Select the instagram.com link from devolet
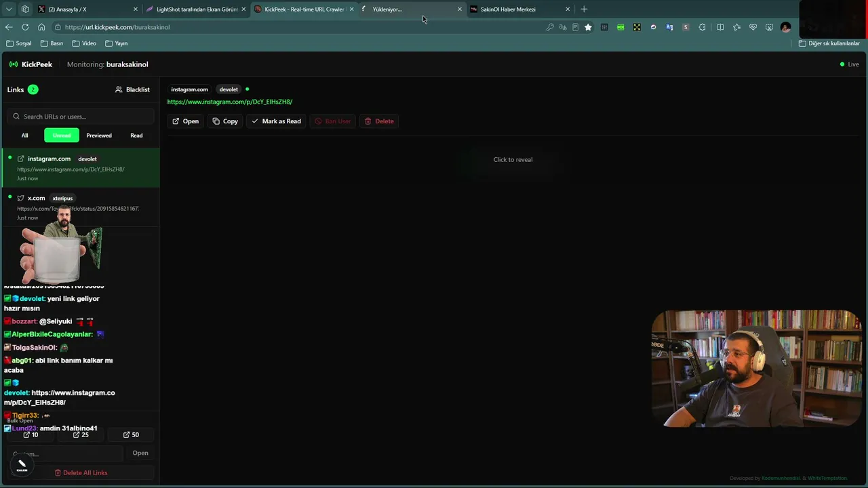Image resolution: width=868 pixels, height=488 pixels. [x=81, y=168]
